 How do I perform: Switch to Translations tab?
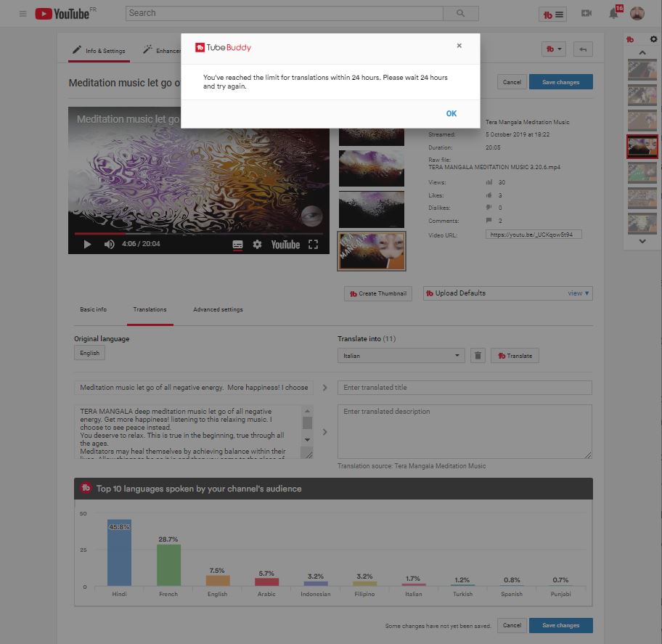[x=150, y=309]
